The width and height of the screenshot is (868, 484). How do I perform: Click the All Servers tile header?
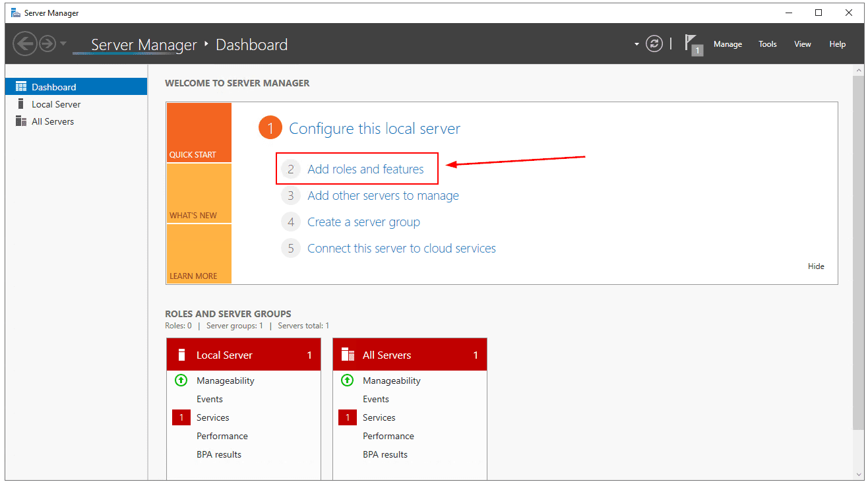[x=410, y=355]
